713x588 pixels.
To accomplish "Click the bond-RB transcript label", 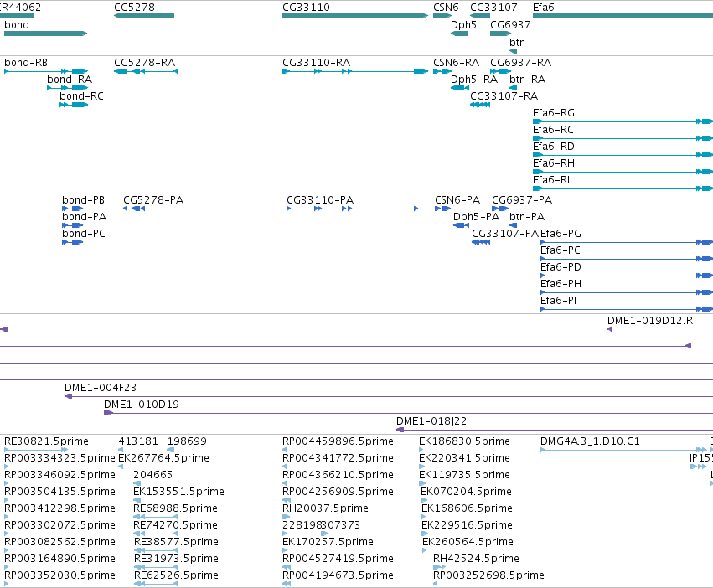I will tap(26, 63).
